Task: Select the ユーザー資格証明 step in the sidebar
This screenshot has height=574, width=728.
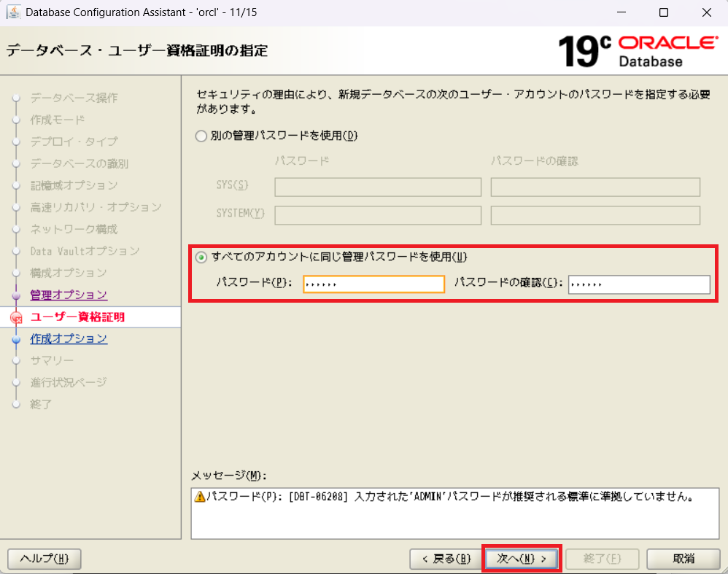Action: coord(77,317)
